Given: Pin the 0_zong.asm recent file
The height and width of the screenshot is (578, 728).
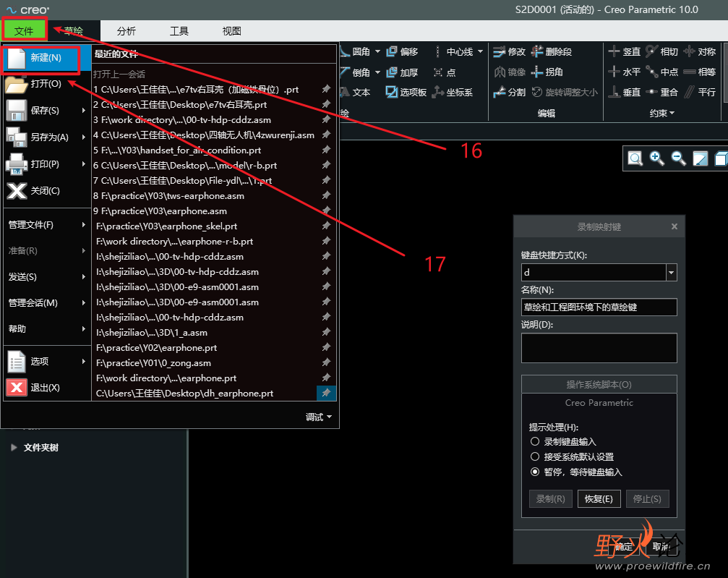Looking at the screenshot, I should point(326,362).
